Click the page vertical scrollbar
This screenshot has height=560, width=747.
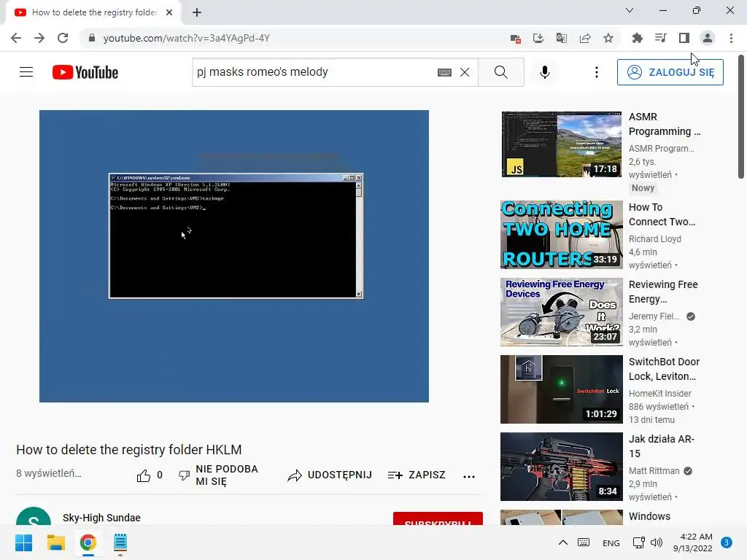click(741, 116)
